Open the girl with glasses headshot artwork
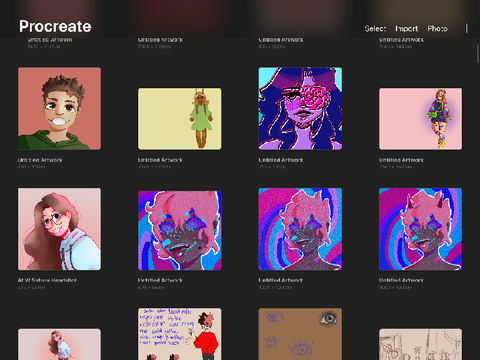Image resolution: width=480 pixels, height=360 pixels. (59, 229)
